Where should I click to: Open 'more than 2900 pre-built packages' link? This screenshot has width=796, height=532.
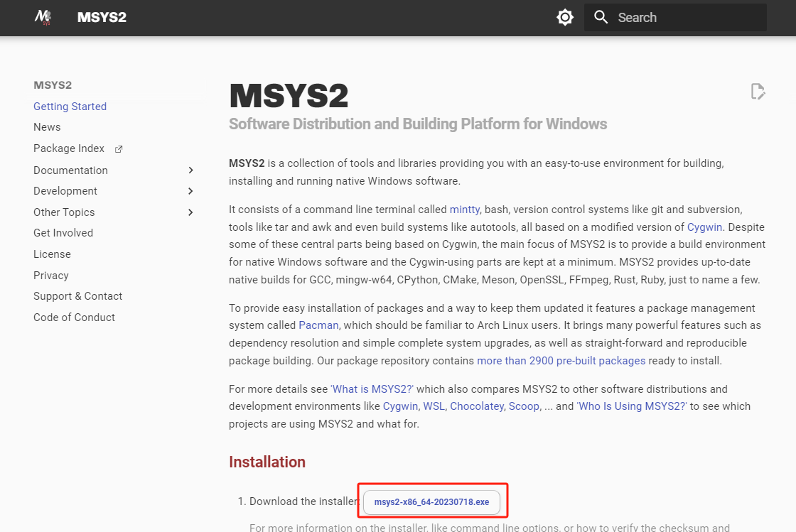(561, 361)
